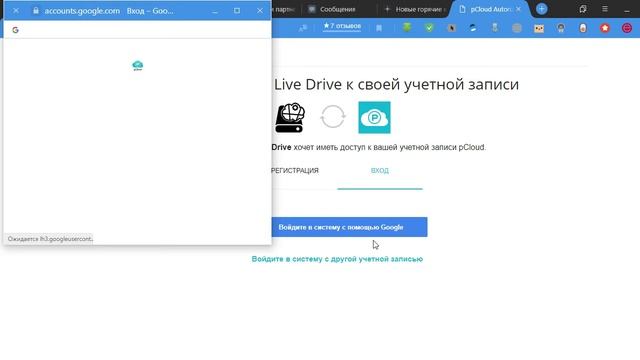This screenshot has height=360, width=640.
Task: Click the pCloud cloud logo tile
Action: point(374,118)
